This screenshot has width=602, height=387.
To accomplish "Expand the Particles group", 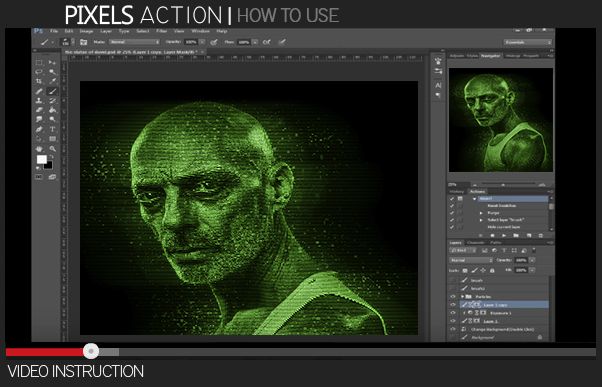I will click(463, 296).
